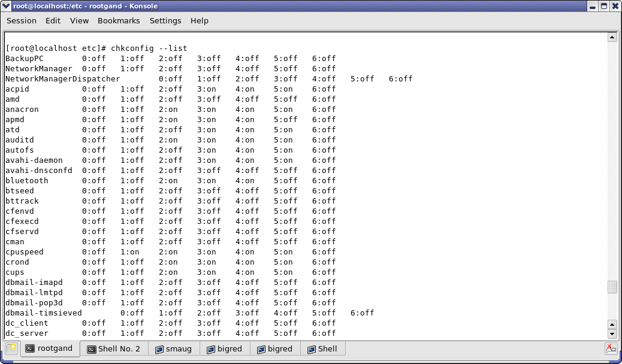This screenshot has width=622, height=364.
Task: Click the 'cman' service name
Action: coord(14,242)
